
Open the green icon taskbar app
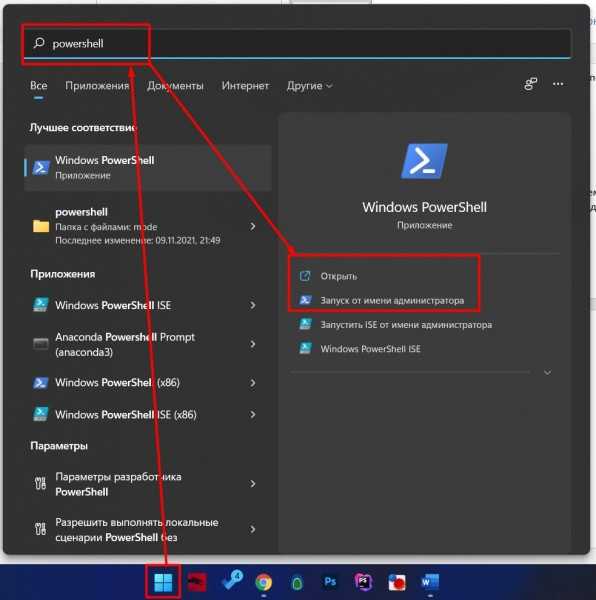coord(297,583)
